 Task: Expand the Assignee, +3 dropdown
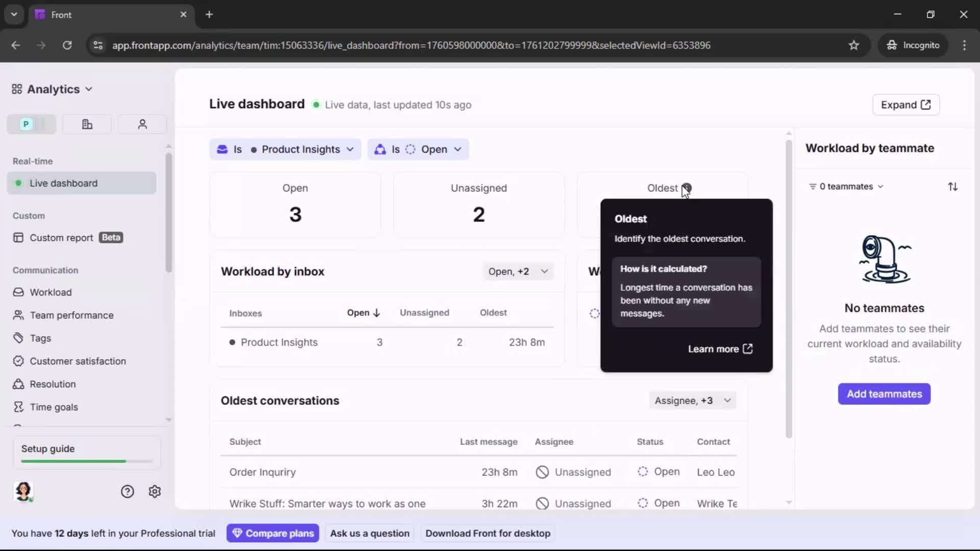pos(693,400)
